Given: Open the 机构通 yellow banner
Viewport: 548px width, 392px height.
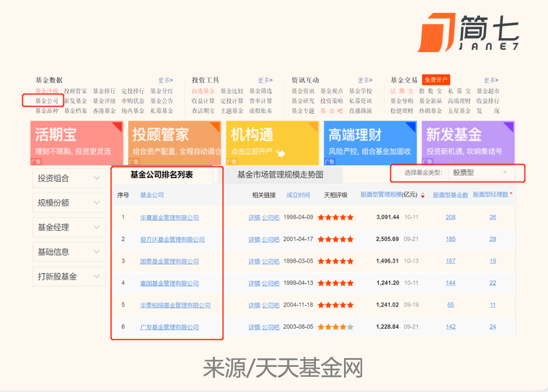Looking at the screenshot, I should click(x=273, y=143).
